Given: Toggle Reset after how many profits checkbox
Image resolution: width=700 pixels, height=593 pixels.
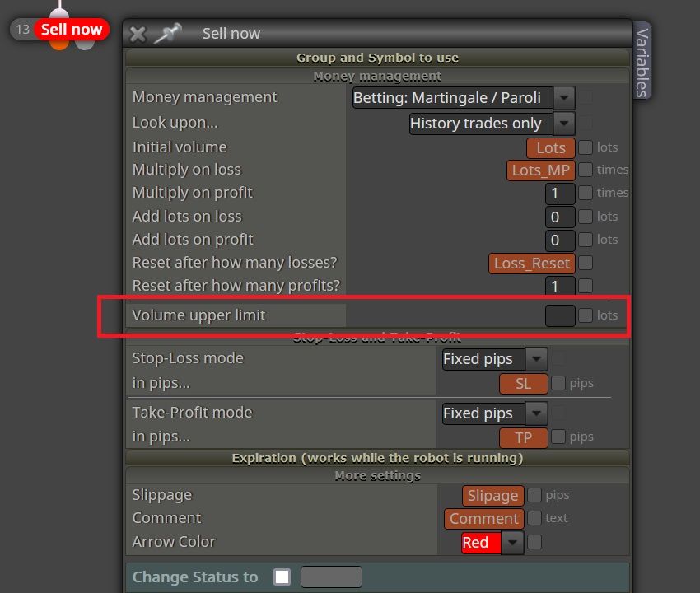Looking at the screenshot, I should click(x=586, y=286).
